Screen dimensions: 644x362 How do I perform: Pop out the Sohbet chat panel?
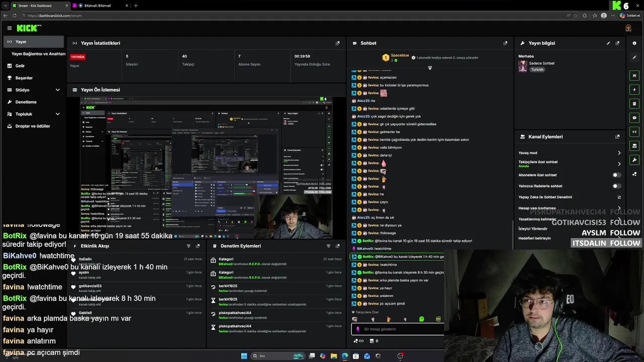[506, 43]
